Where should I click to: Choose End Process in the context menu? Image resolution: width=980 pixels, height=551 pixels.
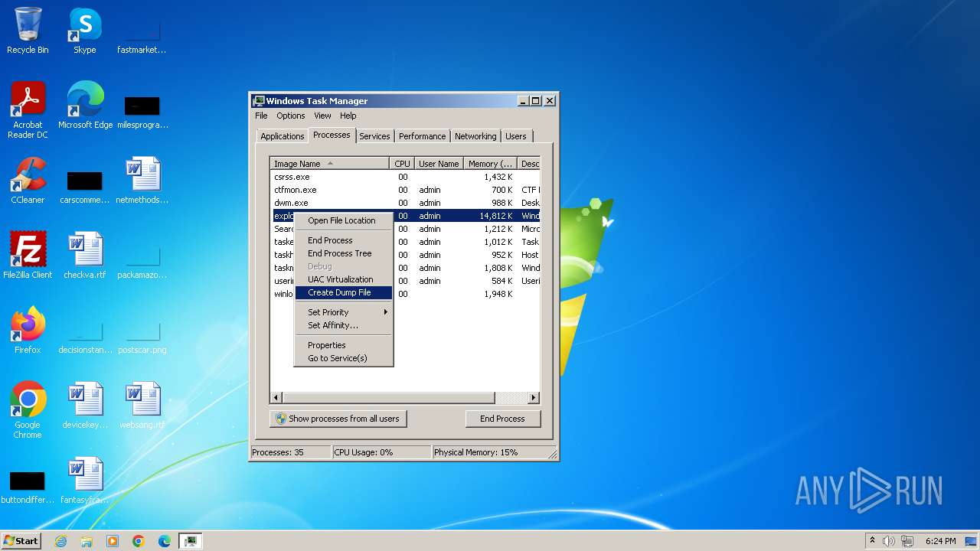coord(343,240)
